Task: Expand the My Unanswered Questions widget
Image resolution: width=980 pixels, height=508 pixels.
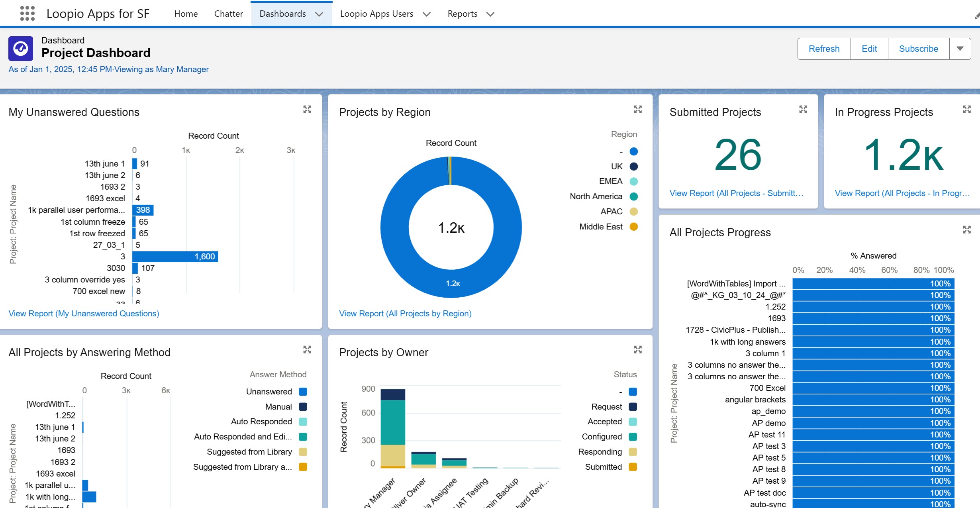Action: click(307, 109)
